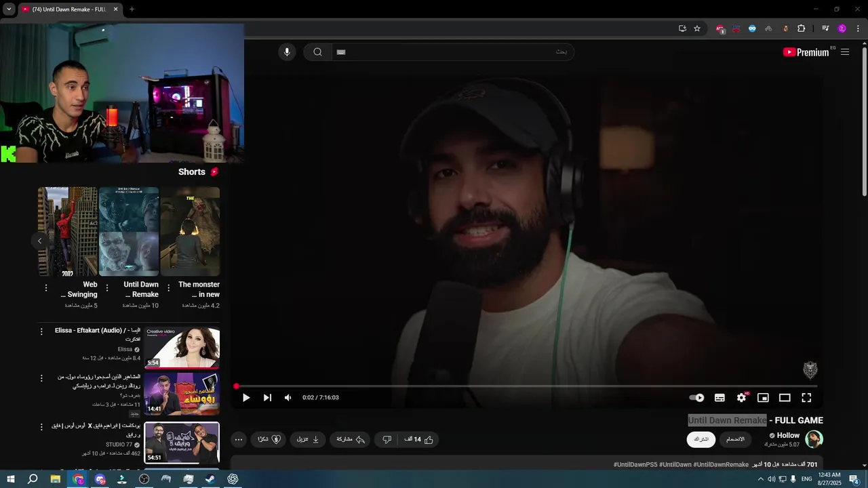The height and width of the screenshot is (488, 868).
Task: Install the app via address bar icon
Action: pos(682,28)
